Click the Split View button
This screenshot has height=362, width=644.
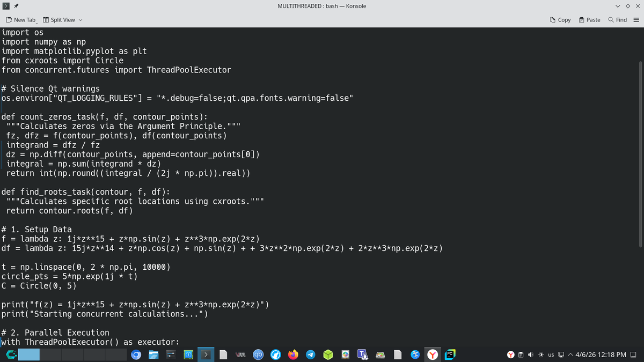coord(59,20)
